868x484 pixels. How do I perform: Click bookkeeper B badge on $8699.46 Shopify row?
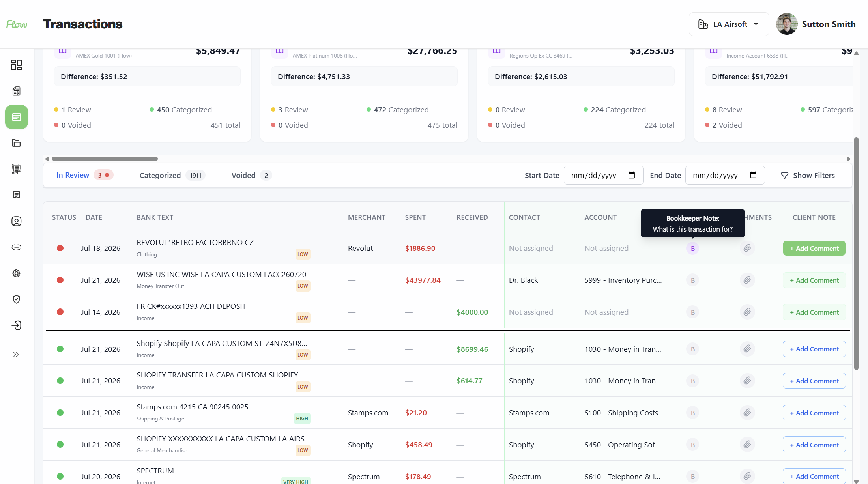tap(693, 349)
